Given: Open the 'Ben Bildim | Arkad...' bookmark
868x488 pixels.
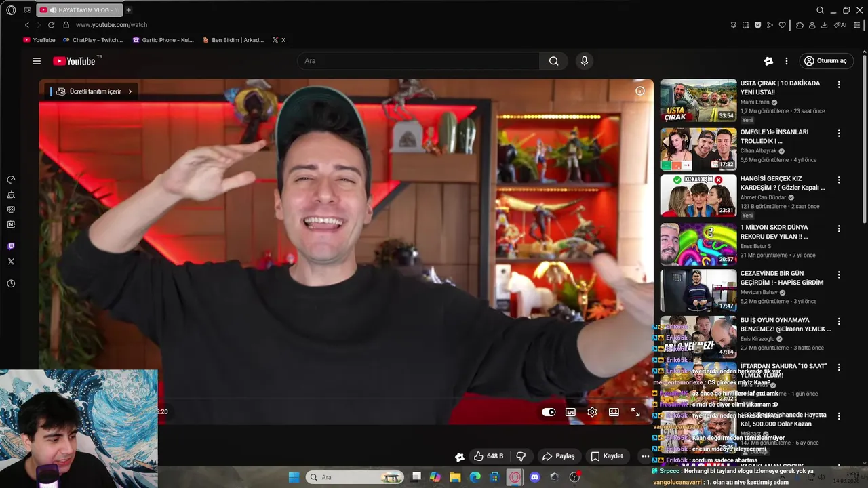Looking at the screenshot, I should (x=233, y=40).
